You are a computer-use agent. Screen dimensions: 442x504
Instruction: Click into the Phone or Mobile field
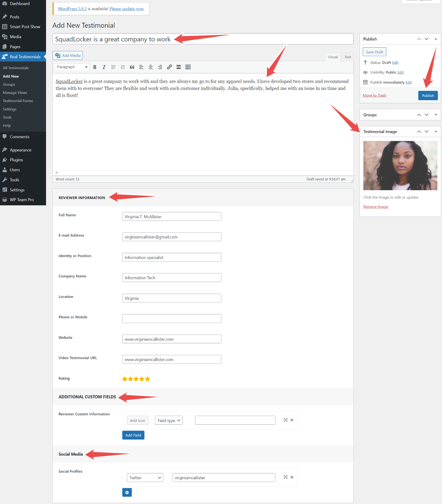coord(172,318)
